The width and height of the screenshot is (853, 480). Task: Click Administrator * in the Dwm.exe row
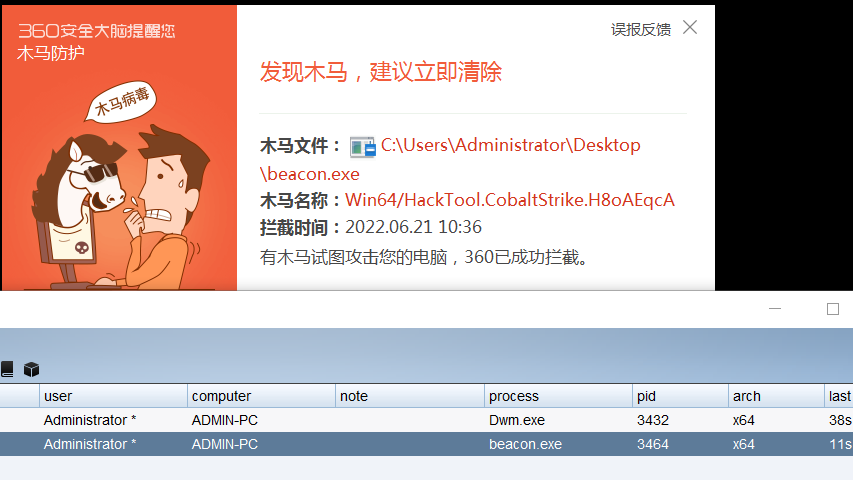point(90,420)
